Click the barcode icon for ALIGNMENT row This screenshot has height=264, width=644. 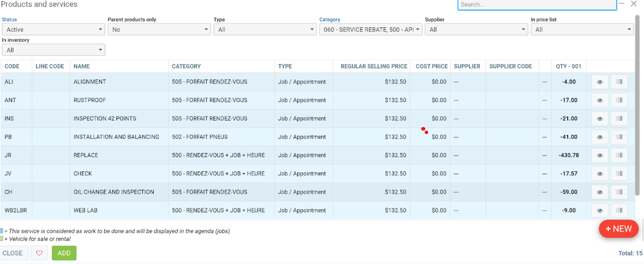[x=619, y=82]
